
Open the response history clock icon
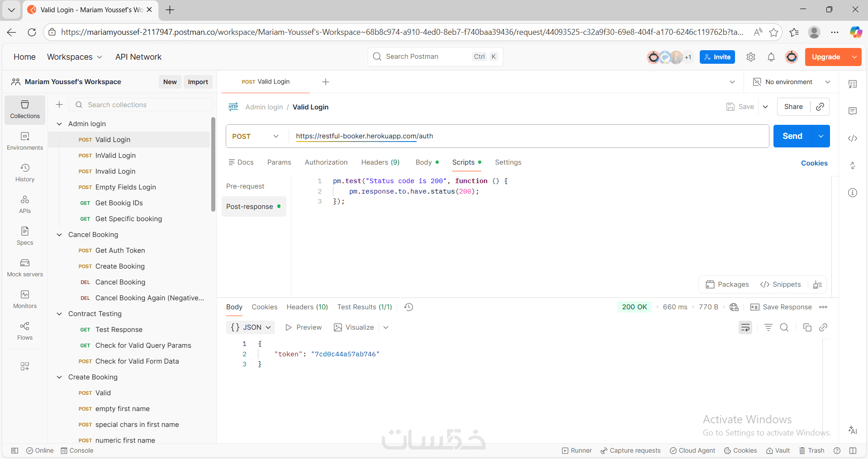(408, 307)
